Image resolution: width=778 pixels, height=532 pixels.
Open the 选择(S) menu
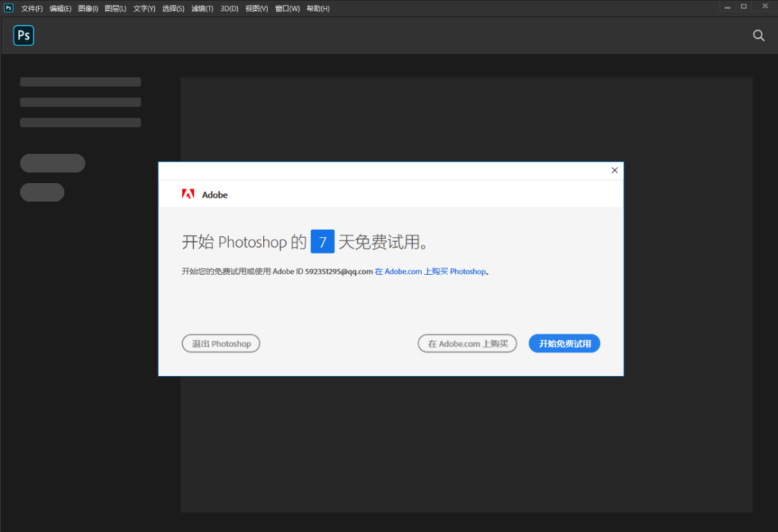pyautogui.click(x=173, y=9)
